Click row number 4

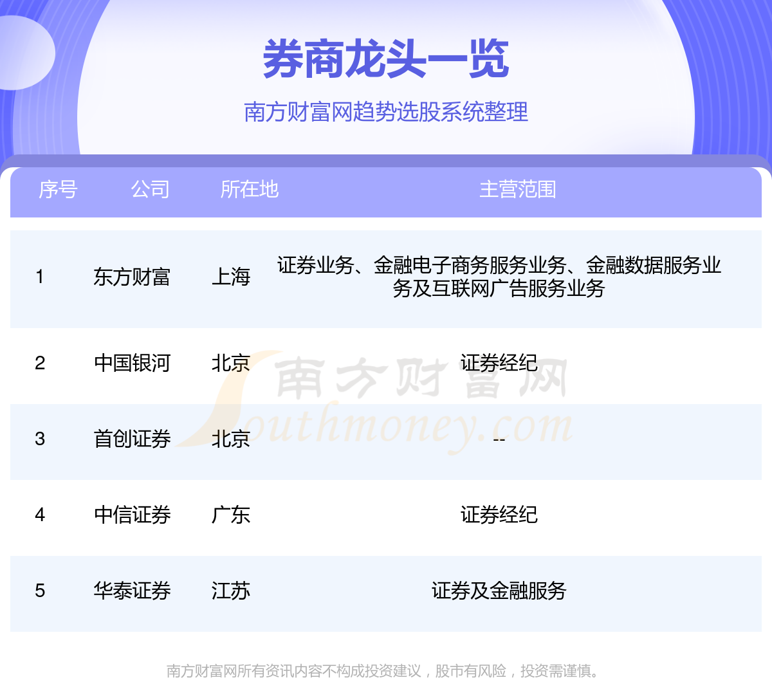tap(40, 515)
